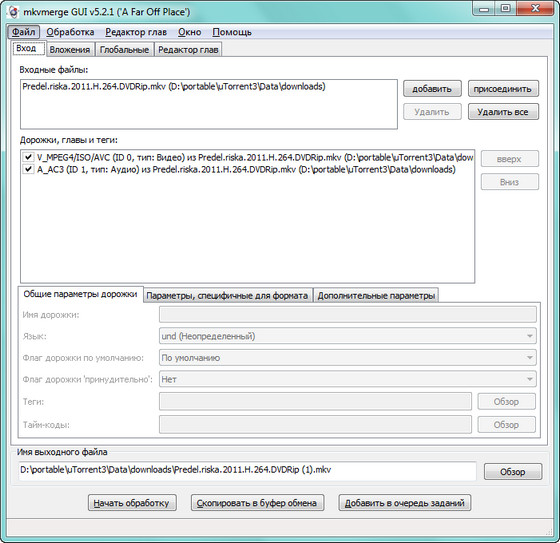The height and width of the screenshot is (543, 560).
Task: Uncheck the V_MPEG4/ISO/AVC video track
Action: [x=28, y=157]
